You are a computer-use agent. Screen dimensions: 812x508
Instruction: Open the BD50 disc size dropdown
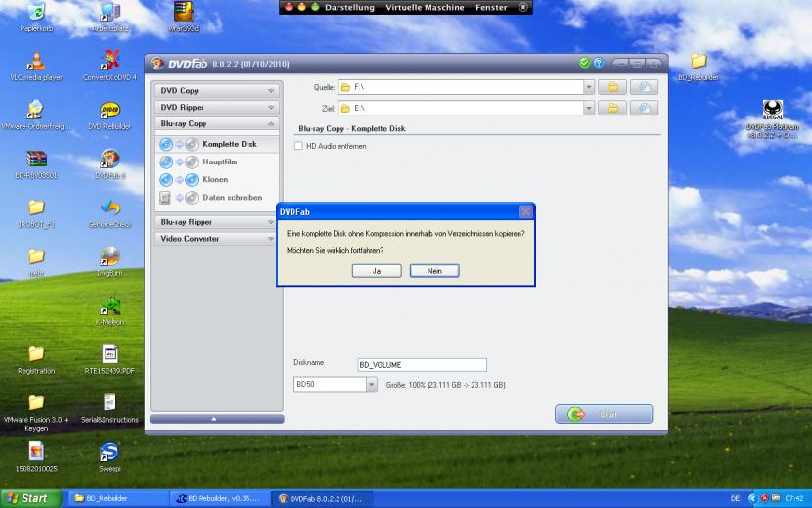pos(372,384)
